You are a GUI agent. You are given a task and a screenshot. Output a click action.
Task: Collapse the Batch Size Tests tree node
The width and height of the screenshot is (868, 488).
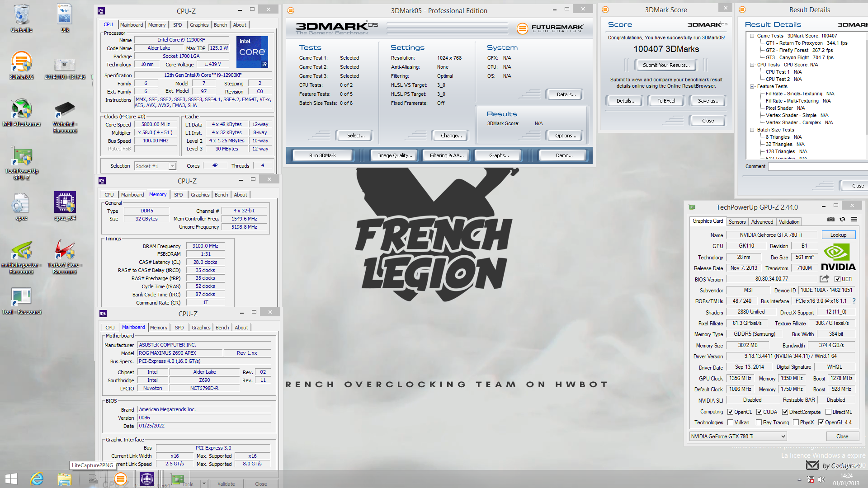(752, 130)
